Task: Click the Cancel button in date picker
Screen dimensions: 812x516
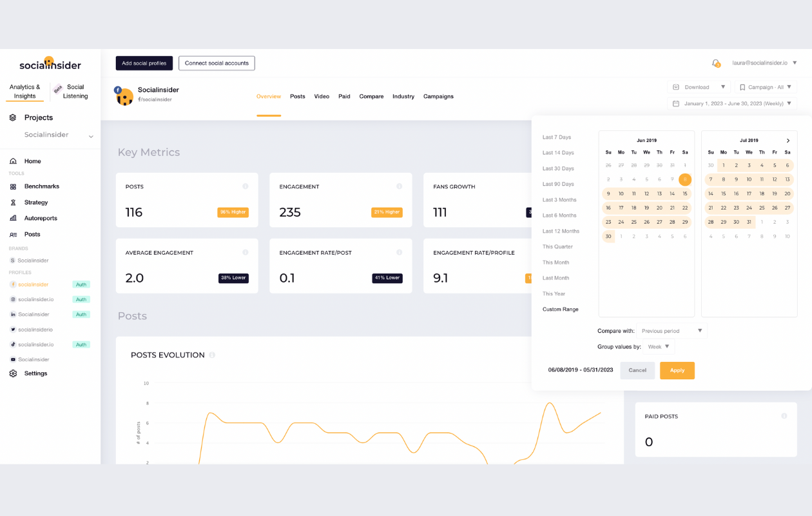Action: click(x=637, y=370)
